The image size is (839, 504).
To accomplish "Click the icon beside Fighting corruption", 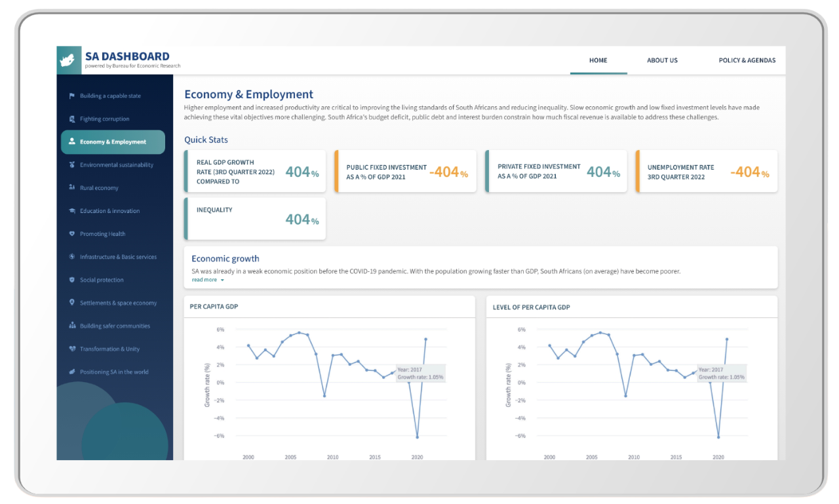I will coord(72,119).
